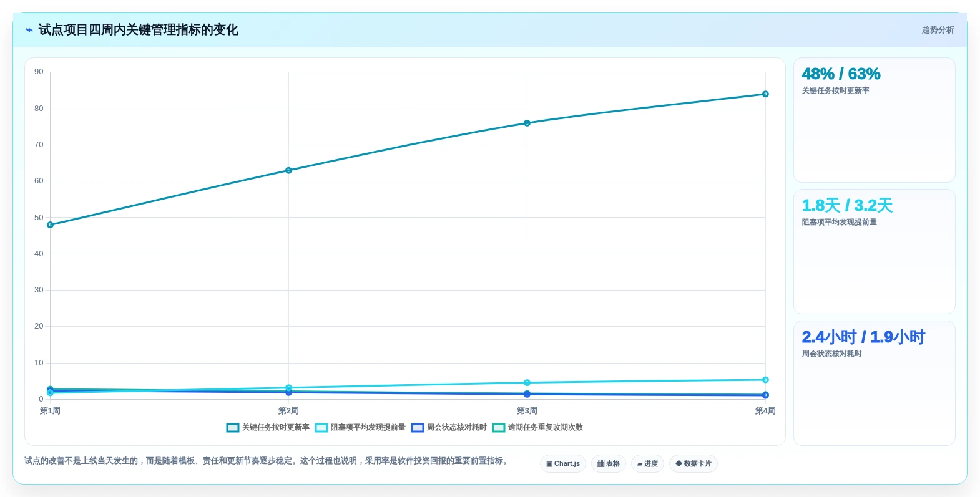Click the 2.4小时 / 1.9小时 stat value

(863, 337)
